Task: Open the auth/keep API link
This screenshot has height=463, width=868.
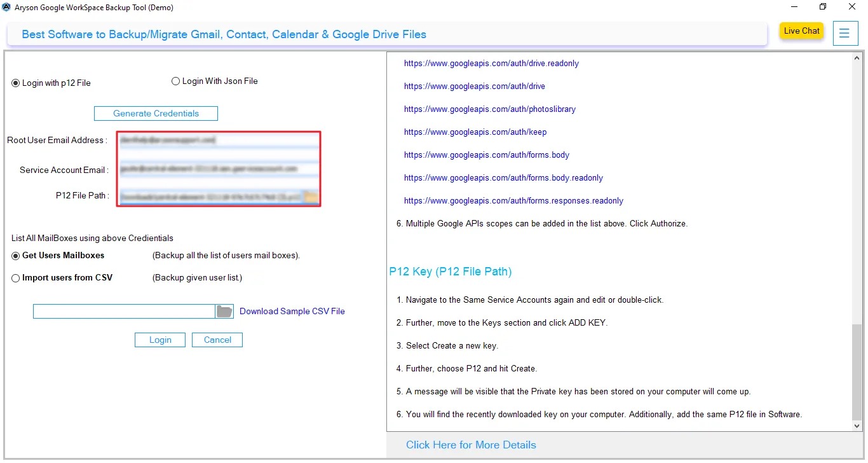Action: point(475,132)
